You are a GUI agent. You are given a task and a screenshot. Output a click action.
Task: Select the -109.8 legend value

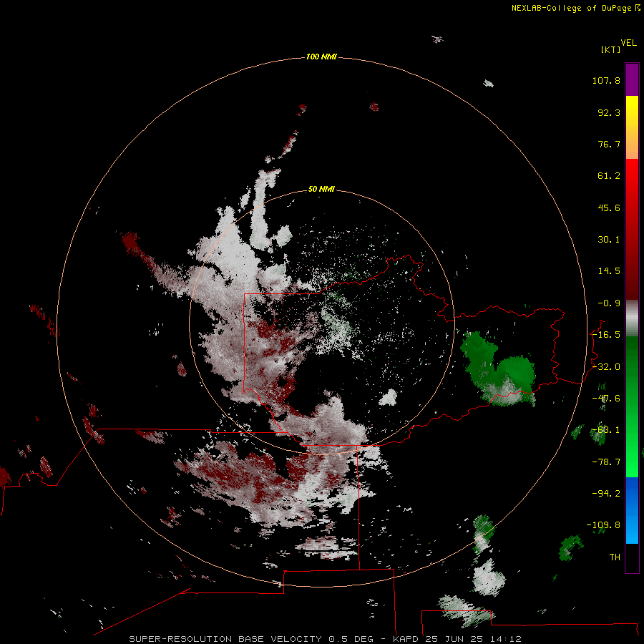pyautogui.click(x=603, y=525)
